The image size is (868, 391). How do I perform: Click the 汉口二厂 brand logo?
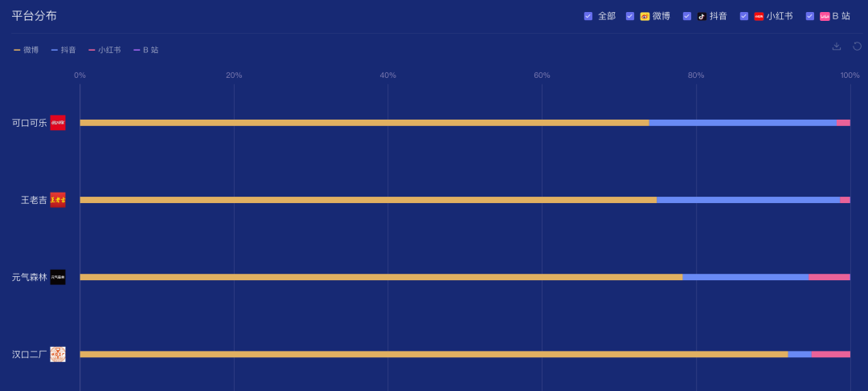coord(58,355)
